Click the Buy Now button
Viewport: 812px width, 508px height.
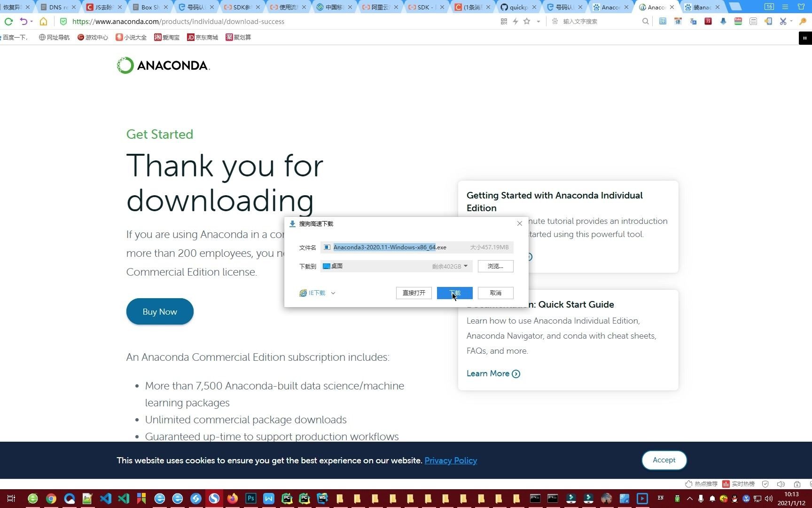pyautogui.click(x=160, y=311)
